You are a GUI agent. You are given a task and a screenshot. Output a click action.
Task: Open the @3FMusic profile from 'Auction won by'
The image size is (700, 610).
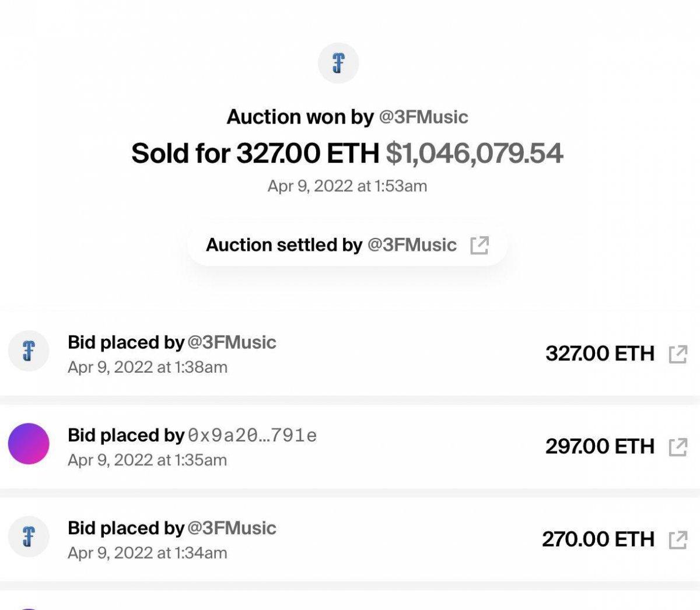[423, 117]
